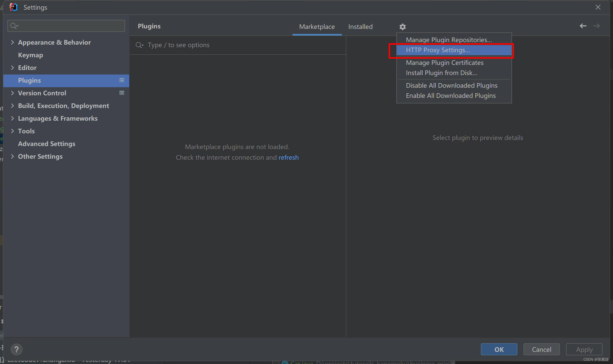
Task: Select Advanced Settings in settings tree
Action: [x=47, y=144]
